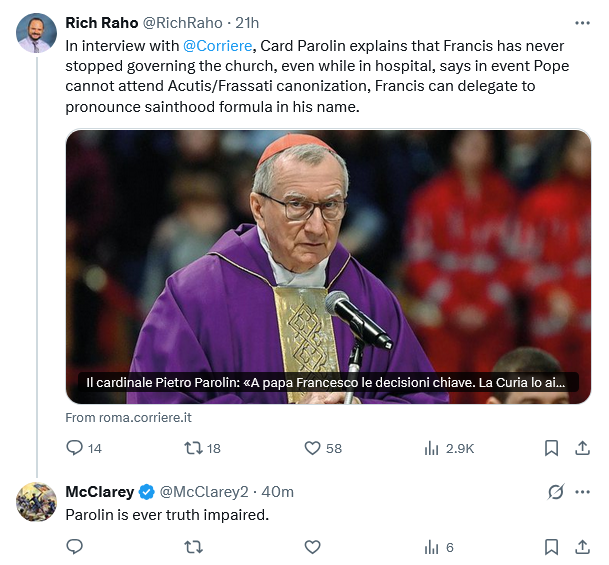Viewport: 609px width, 565px height.
Task: Reply to McClarey's comment
Action: point(75,547)
